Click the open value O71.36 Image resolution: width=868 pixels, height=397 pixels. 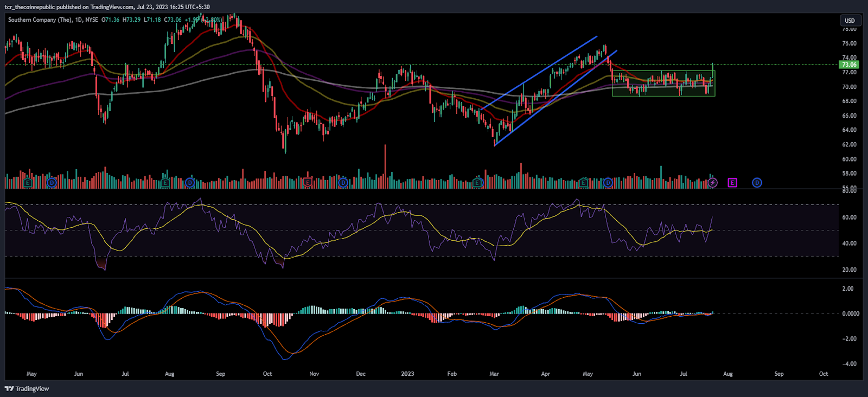[x=110, y=20]
